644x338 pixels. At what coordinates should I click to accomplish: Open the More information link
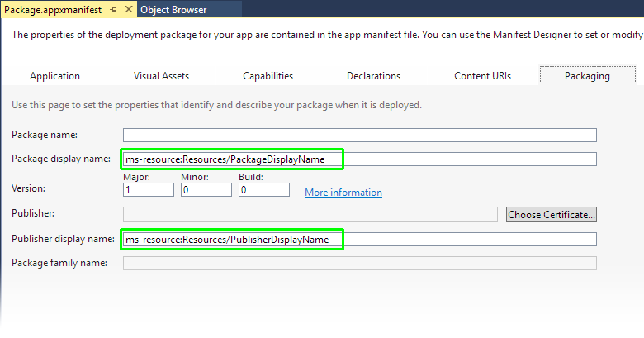343,193
